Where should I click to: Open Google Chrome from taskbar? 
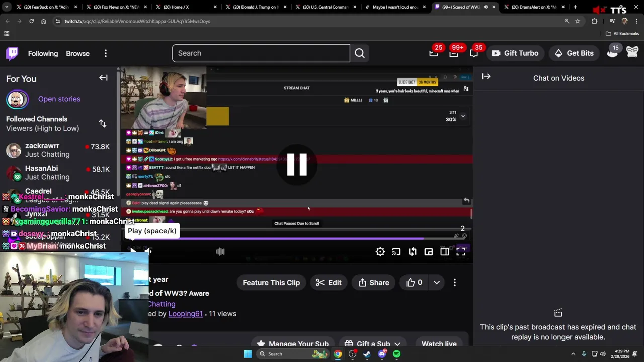pyautogui.click(x=338, y=354)
